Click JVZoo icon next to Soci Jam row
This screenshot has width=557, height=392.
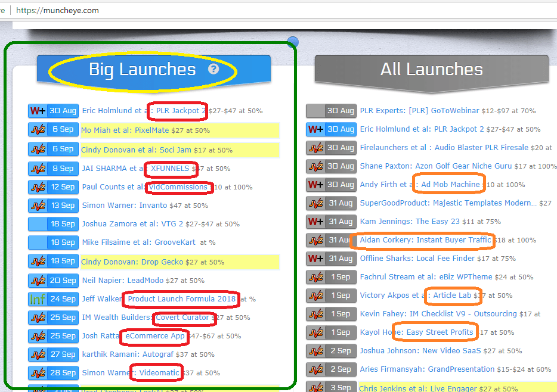click(38, 149)
